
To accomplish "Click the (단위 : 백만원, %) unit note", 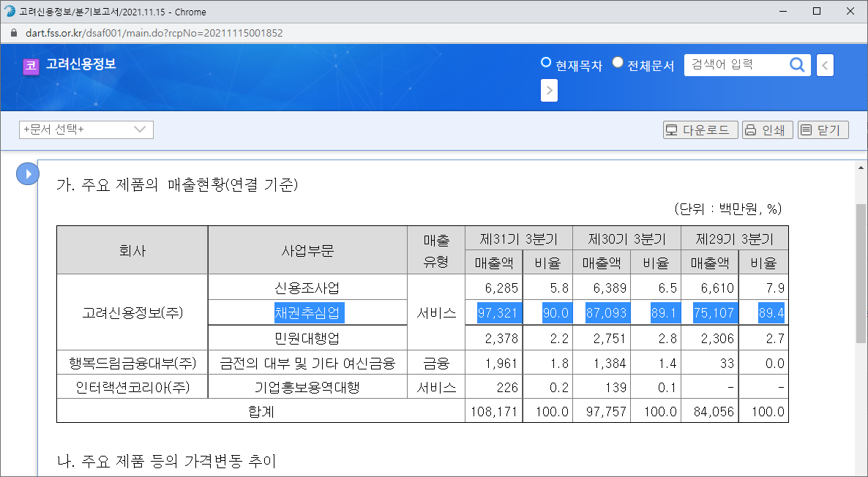I will tap(728, 209).
